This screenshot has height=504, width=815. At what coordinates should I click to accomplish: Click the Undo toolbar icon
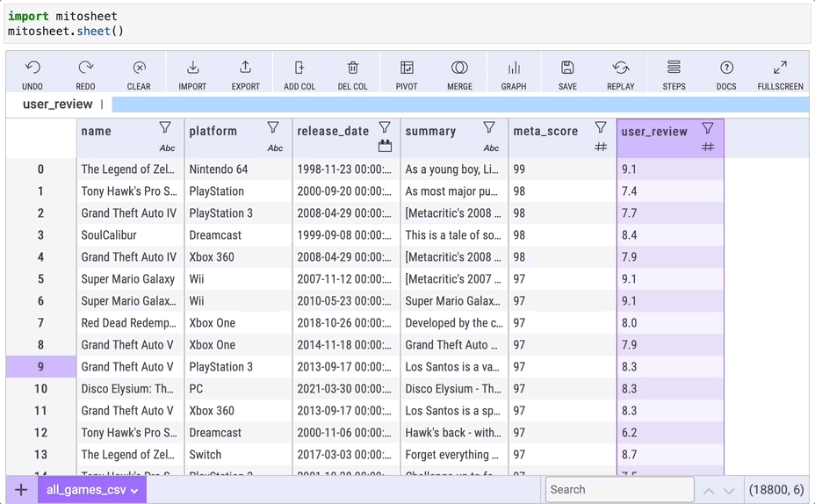pos(32,68)
